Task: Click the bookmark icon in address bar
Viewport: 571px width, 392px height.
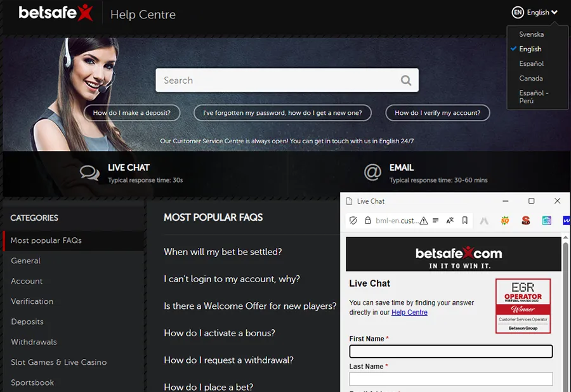Action: point(464,220)
